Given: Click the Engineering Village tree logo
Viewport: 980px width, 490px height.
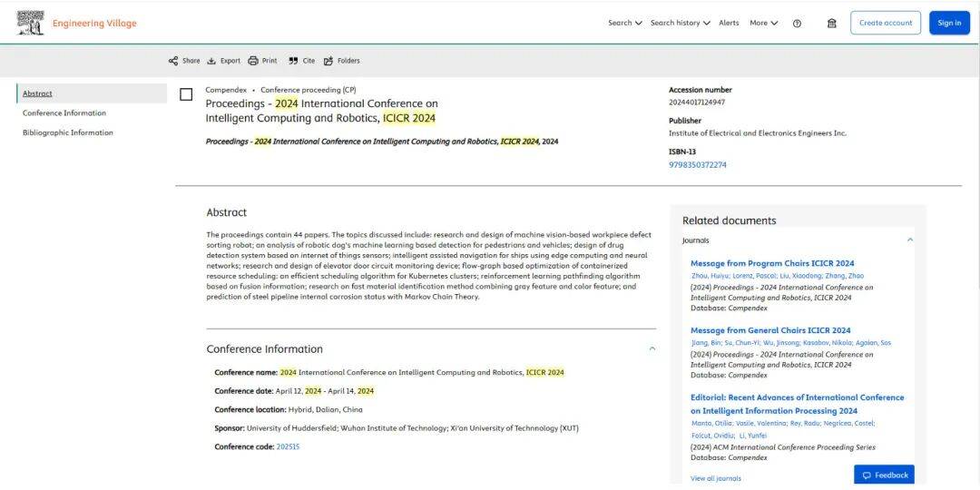Looking at the screenshot, I should 30,23.
